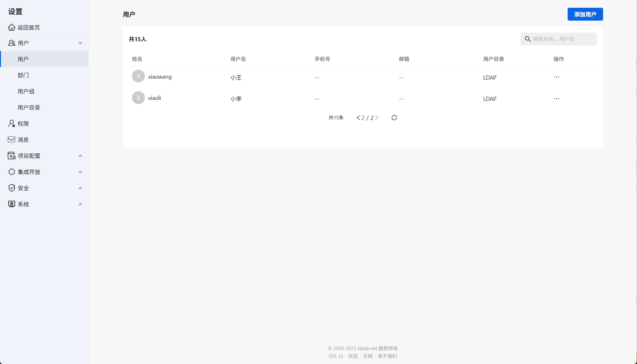This screenshot has height=364, width=637.
Task: Open the 用户目录 sidebar submenu item
Action: [x=29, y=107]
